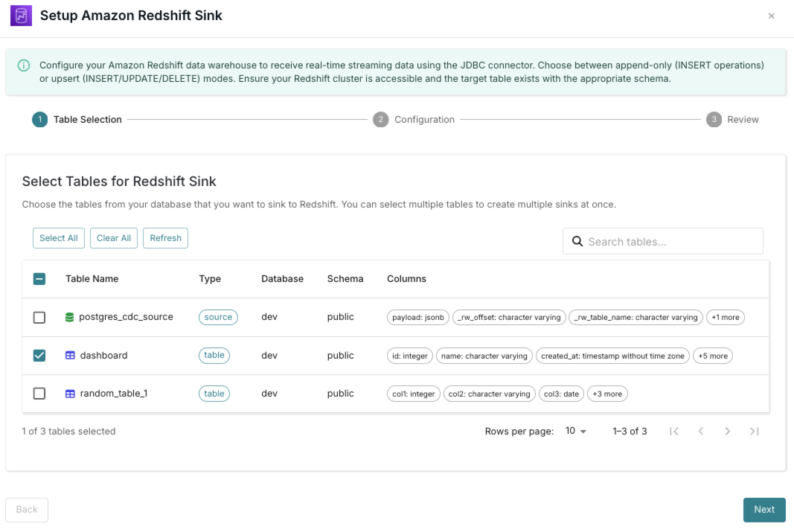Screen dimensions: 794x532
Task: Click the postgres_cdc_source database icon
Action: coord(70,318)
